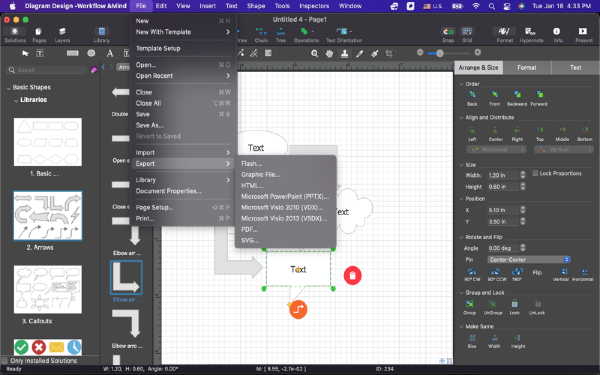Toggle Only Installed Solutions checkbox
The height and width of the screenshot is (375, 600).
point(5,360)
